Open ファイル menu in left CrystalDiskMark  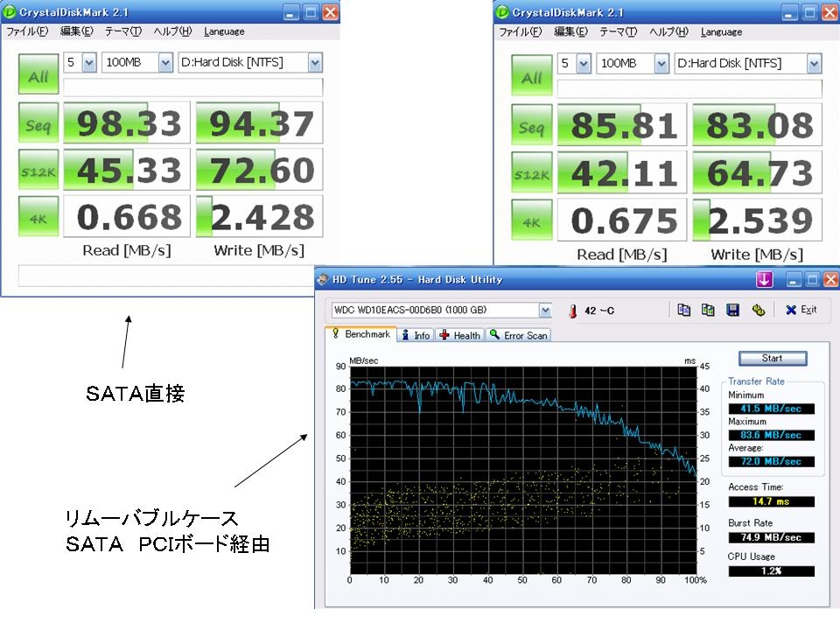[x=27, y=31]
